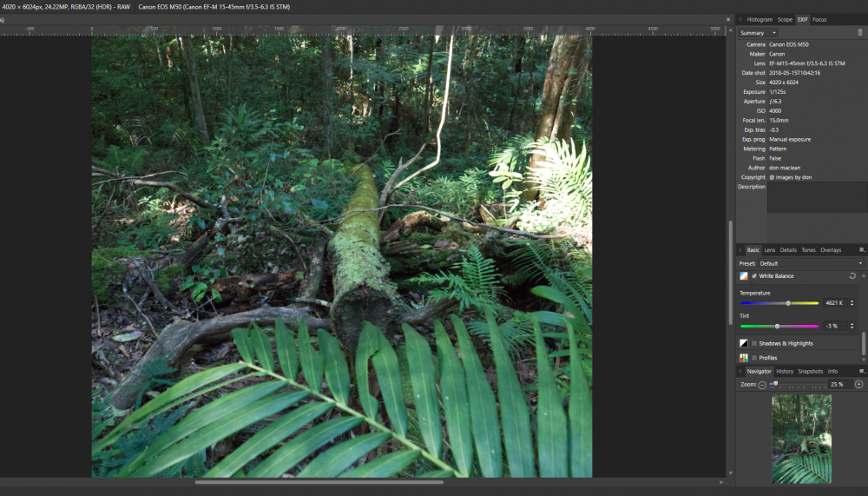
Task: Click the date shot '2018-05-15T10:42:16'
Action: point(794,73)
